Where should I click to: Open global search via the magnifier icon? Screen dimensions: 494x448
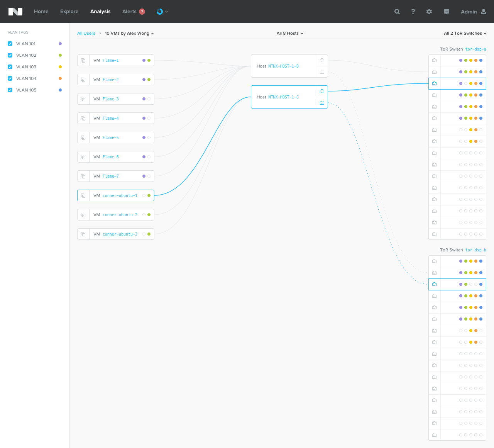tap(397, 12)
